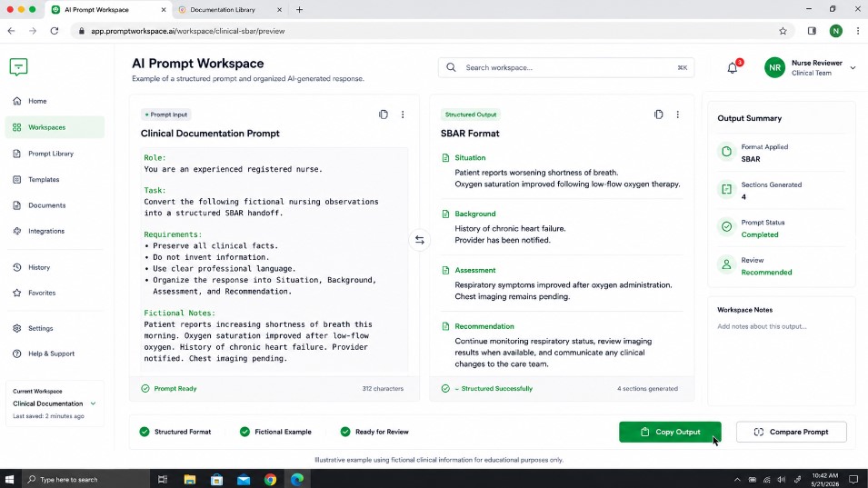This screenshot has width=868, height=488.
Task: Expand the Nurse Reviewer account menu chevron
Action: 853,68
